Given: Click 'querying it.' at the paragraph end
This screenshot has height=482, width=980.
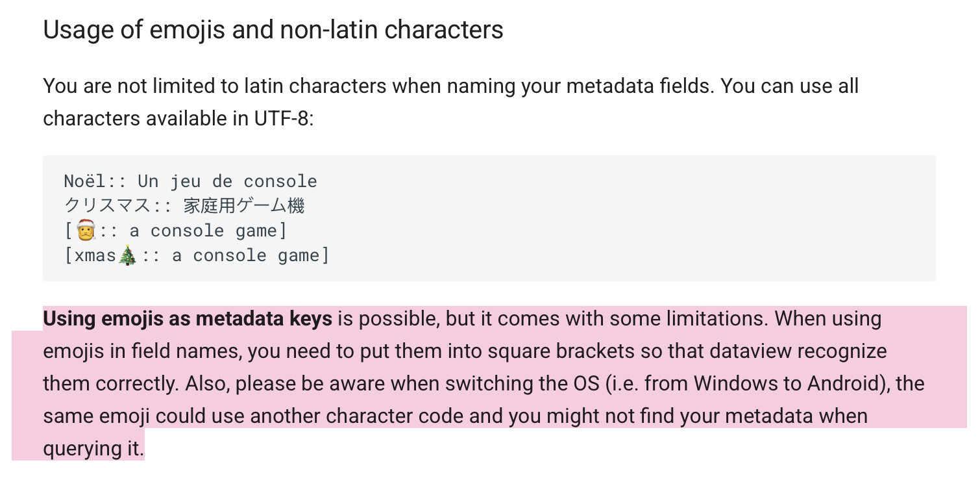Looking at the screenshot, I should 93,448.
